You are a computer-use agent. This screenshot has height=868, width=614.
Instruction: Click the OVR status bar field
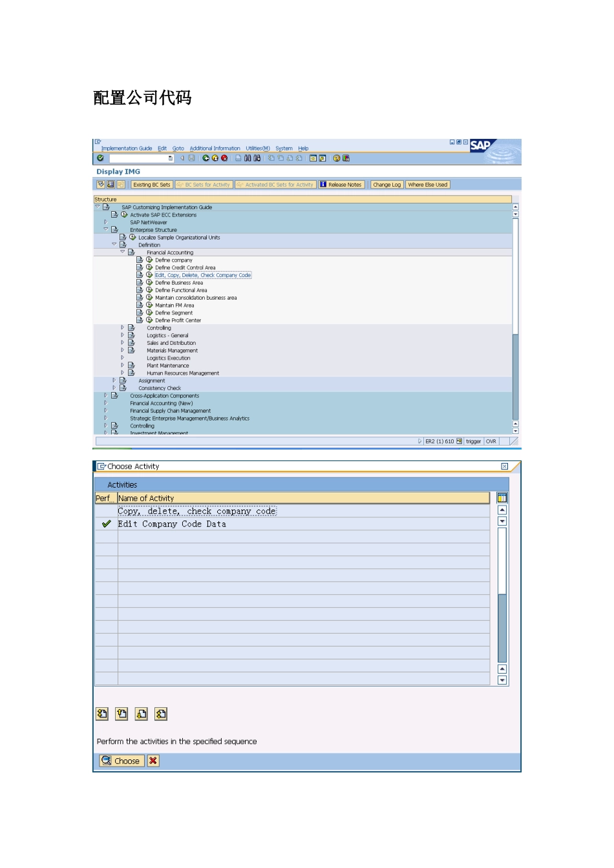491,441
